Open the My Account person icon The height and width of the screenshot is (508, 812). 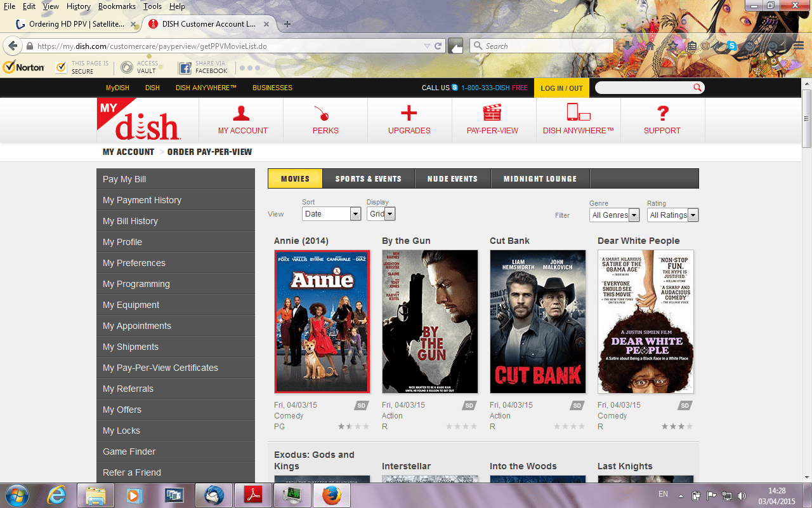coord(241,113)
